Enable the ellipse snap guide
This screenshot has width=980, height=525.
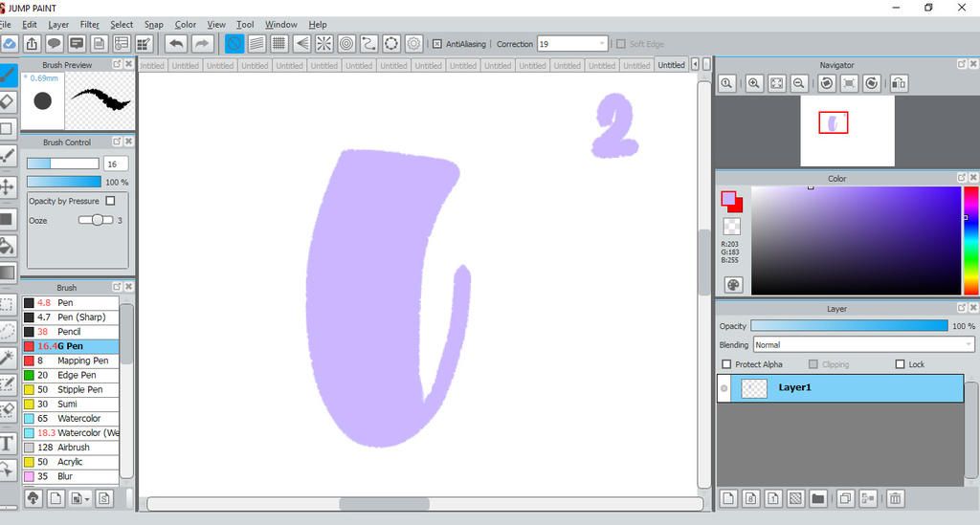[391, 44]
